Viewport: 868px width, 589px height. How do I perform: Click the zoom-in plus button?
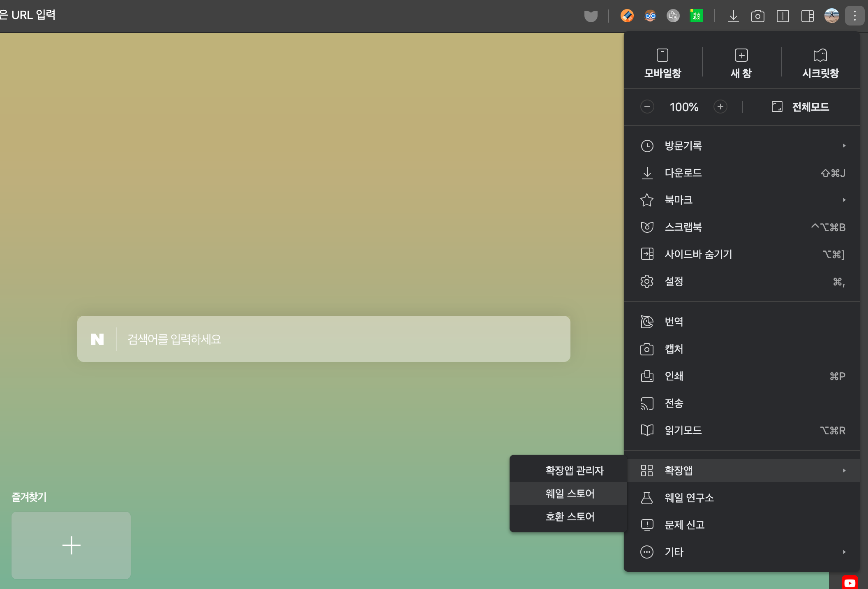(720, 107)
